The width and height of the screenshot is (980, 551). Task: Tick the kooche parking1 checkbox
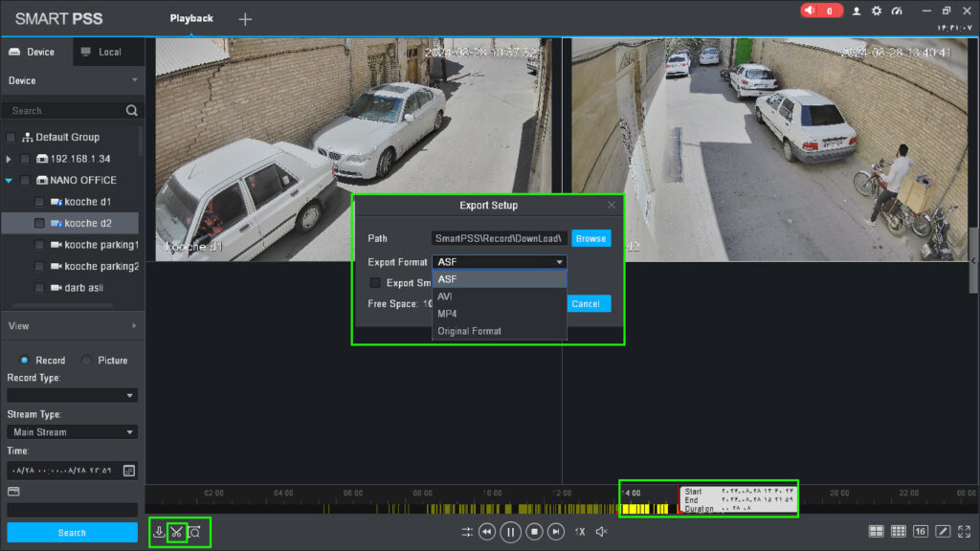pos(39,245)
